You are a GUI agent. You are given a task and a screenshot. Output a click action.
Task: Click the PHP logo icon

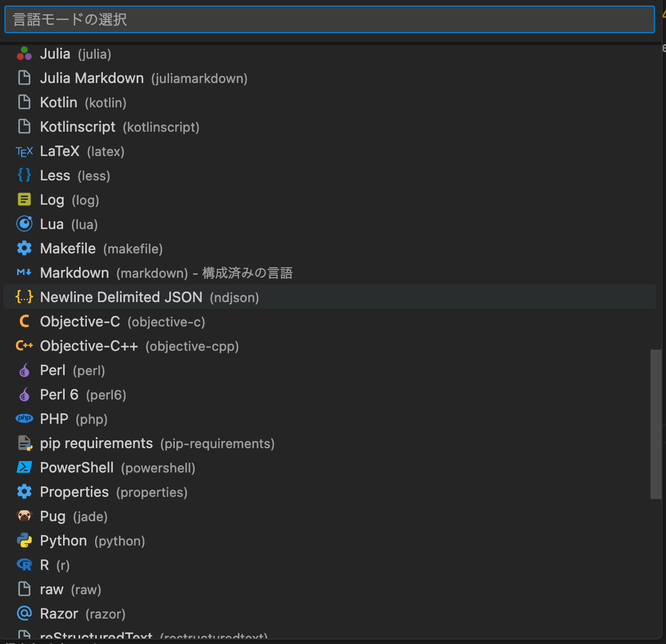24,419
